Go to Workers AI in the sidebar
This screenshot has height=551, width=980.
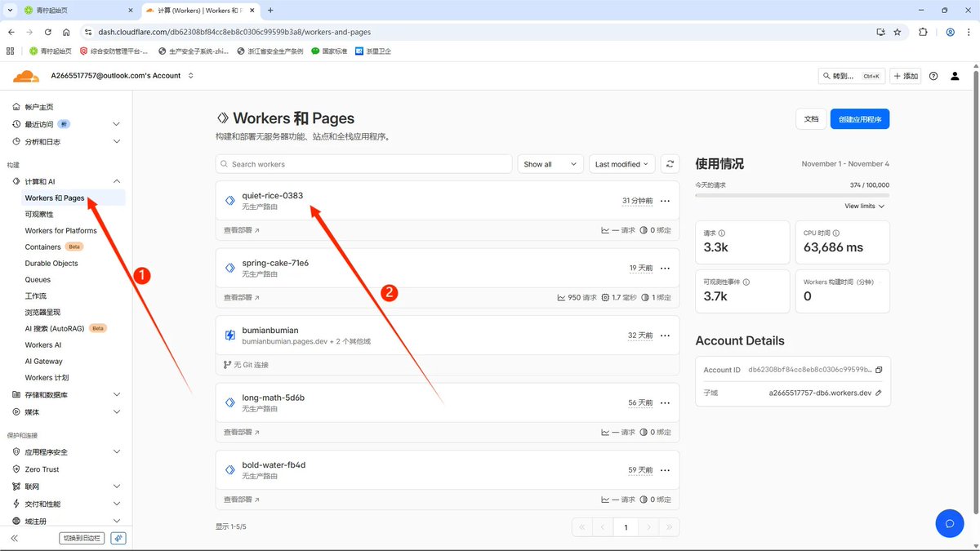43,344
